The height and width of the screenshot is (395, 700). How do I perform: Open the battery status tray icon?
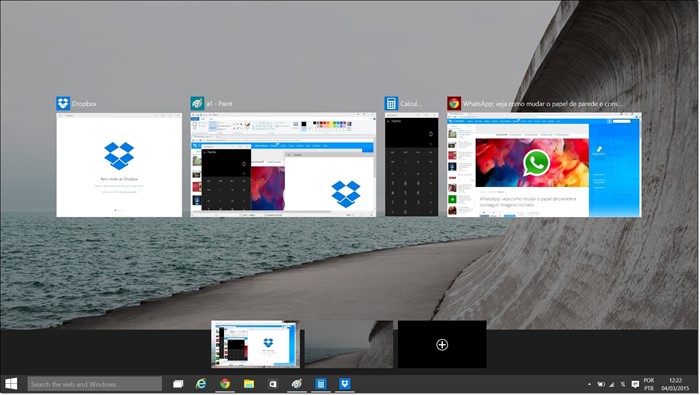601,384
